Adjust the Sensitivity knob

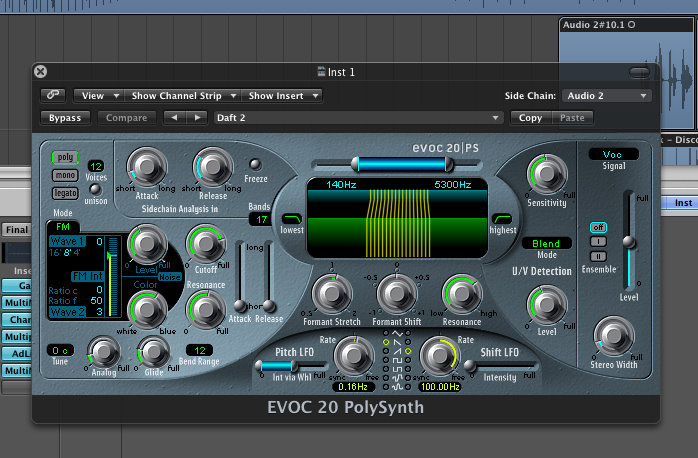[547, 174]
